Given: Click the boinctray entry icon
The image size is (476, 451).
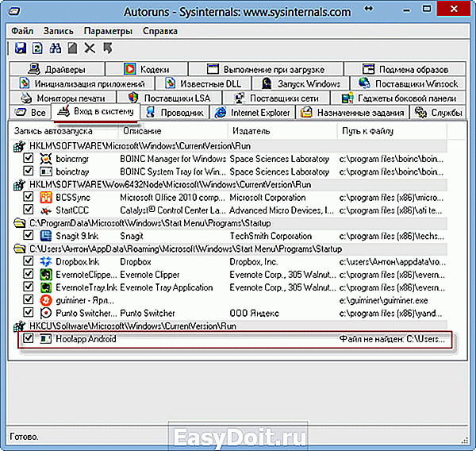Looking at the screenshot, I should point(46,172).
